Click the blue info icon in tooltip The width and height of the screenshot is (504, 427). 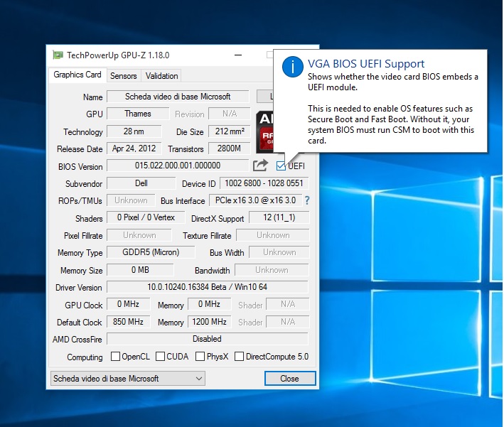(x=292, y=67)
